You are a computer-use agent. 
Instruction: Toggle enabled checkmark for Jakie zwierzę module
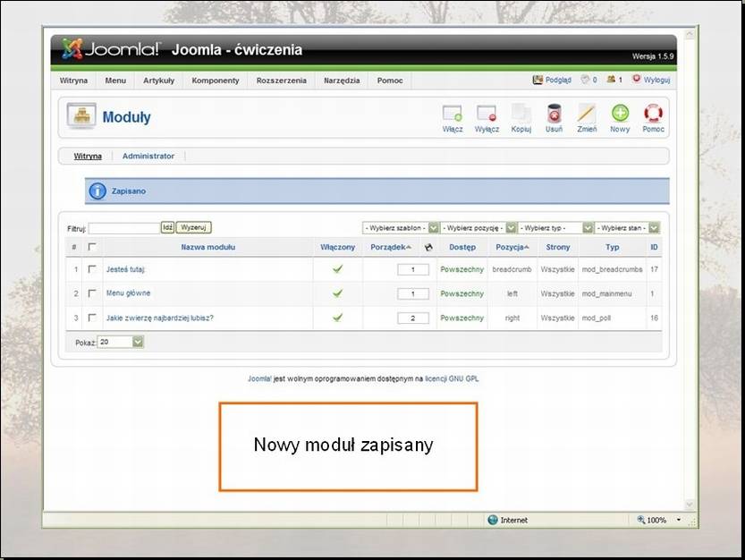(337, 318)
